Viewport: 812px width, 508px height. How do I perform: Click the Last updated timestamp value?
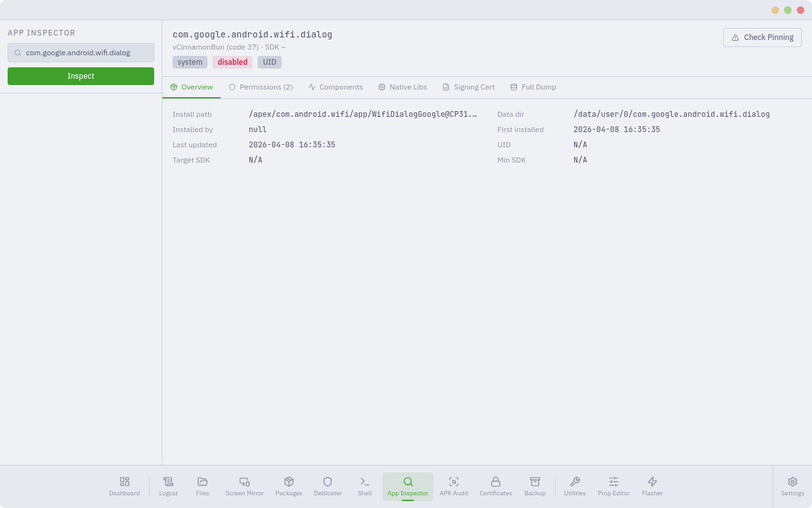292,145
